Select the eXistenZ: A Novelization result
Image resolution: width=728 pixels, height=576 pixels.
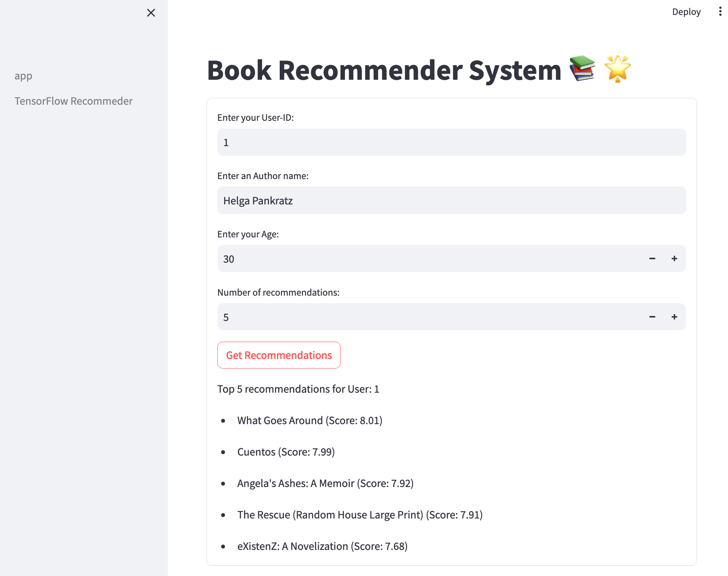[x=322, y=546]
